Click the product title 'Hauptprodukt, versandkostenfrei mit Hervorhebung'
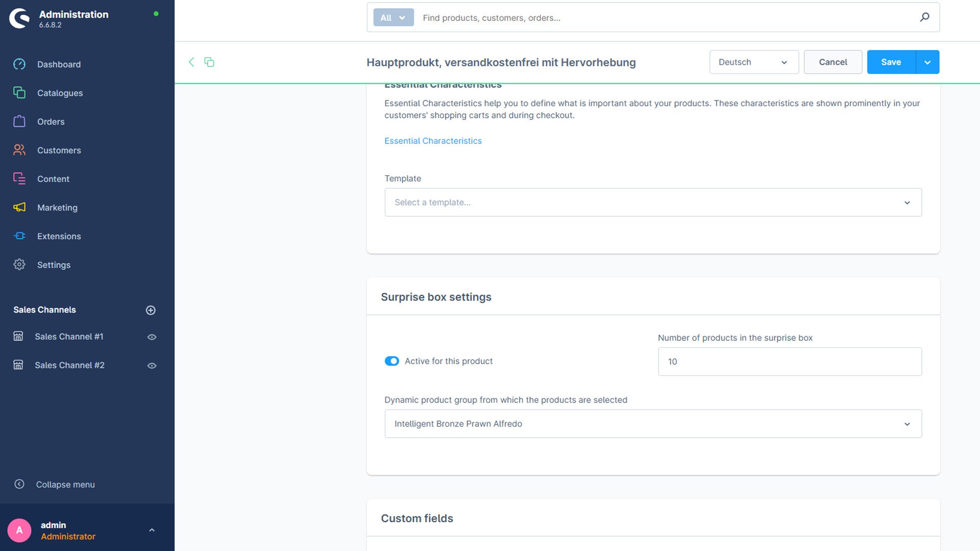The image size is (980, 551). click(x=501, y=62)
